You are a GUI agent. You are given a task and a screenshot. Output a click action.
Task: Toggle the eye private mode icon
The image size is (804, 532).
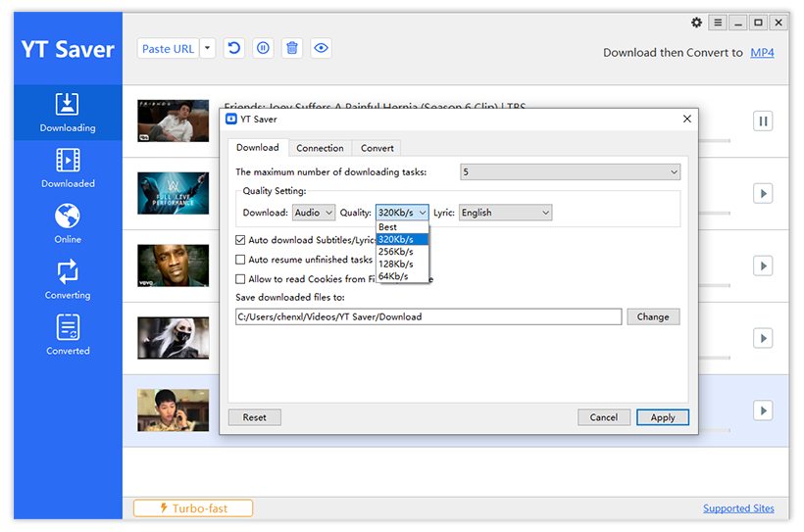point(321,48)
